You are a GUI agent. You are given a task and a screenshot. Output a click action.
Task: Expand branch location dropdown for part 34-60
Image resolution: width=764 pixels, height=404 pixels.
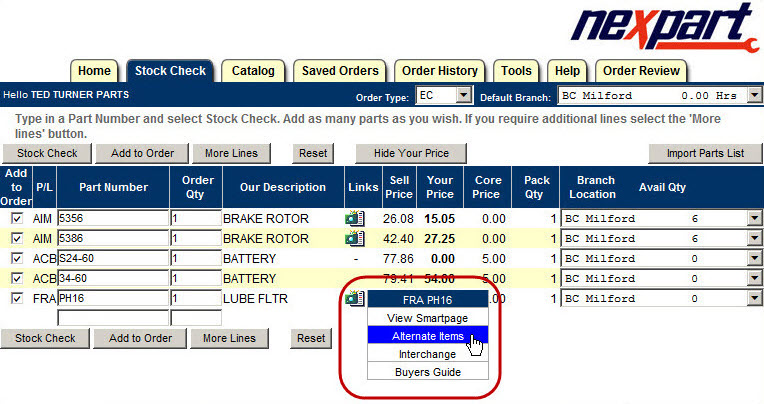point(754,278)
